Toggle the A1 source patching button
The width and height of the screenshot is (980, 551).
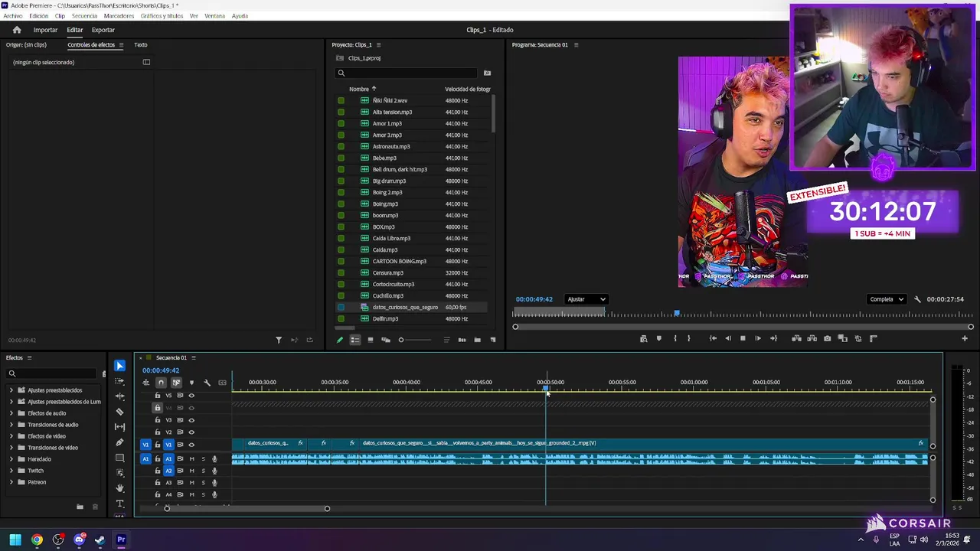(145, 459)
